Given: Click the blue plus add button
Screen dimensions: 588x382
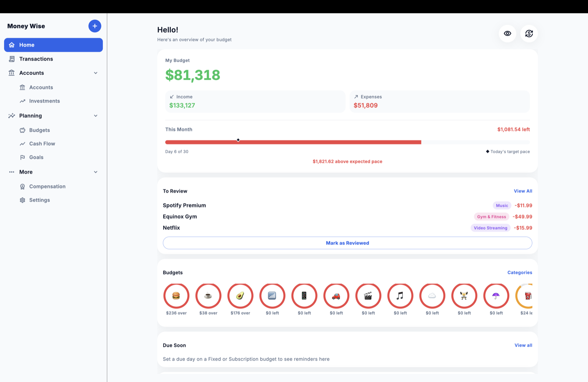Looking at the screenshot, I should [95, 26].
